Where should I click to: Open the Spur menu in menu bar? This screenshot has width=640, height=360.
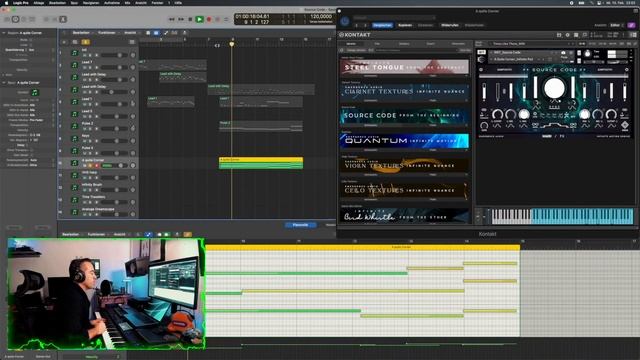[x=74, y=2]
